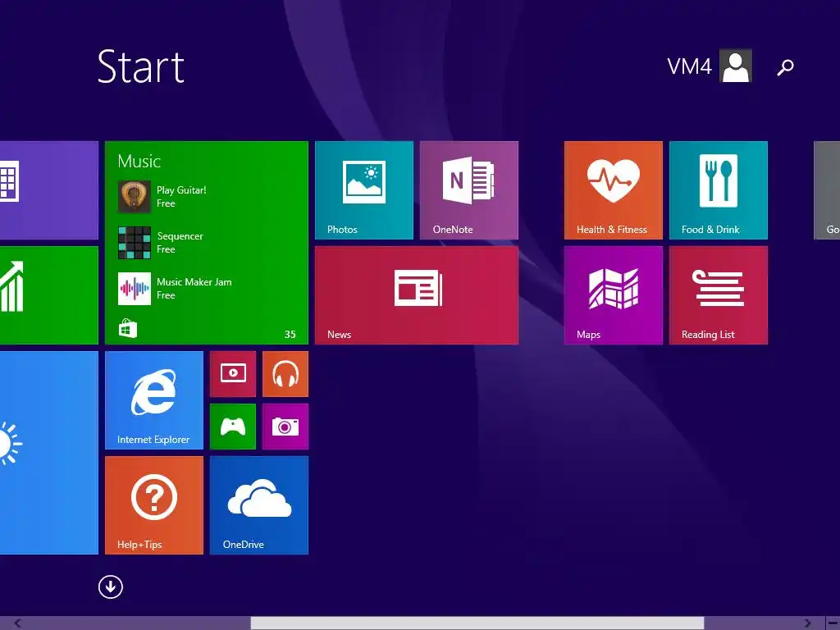Image resolution: width=840 pixels, height=630 pixels.
Task: Open the Health & Fitness tile
Action: click(x=614, y=190)
